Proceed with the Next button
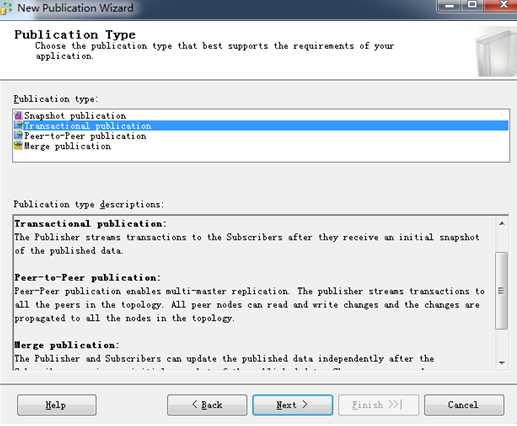This screenshot has width=517, height=426. 292,405
